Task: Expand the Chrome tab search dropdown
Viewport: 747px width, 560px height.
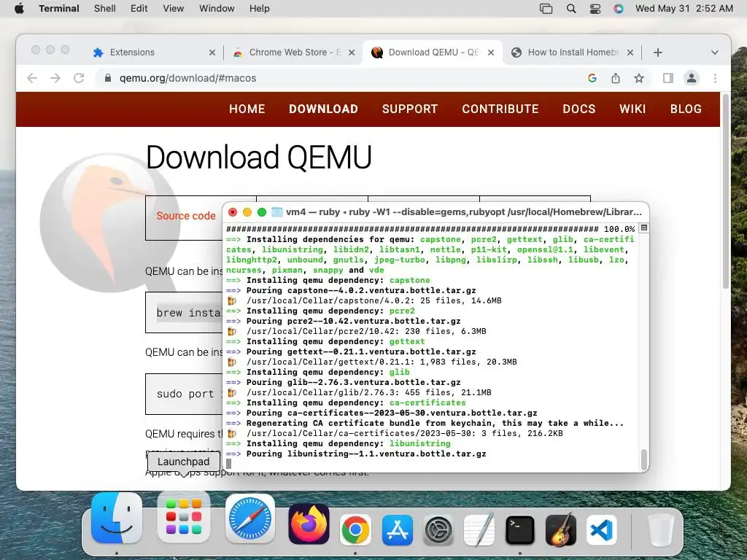Action: pos(715,52)
